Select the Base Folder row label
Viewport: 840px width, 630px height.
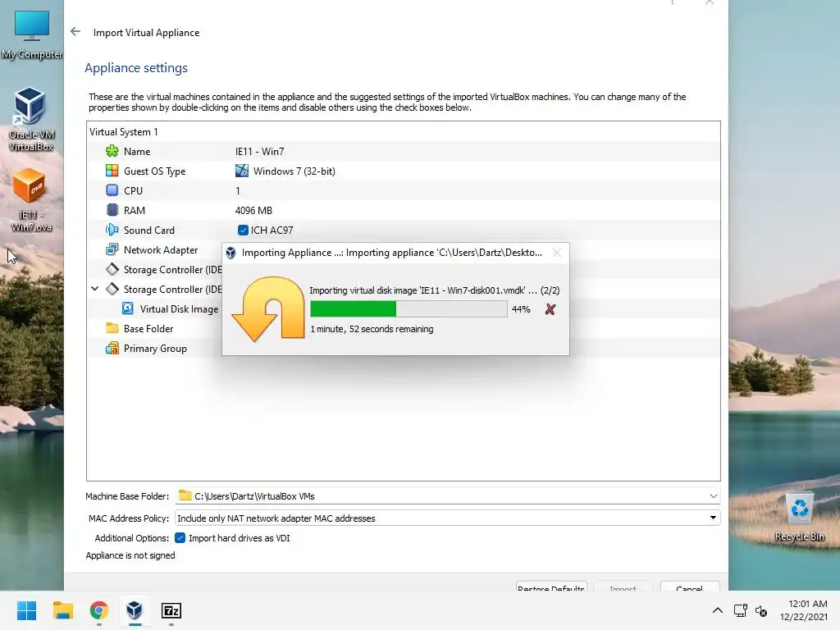148,328
